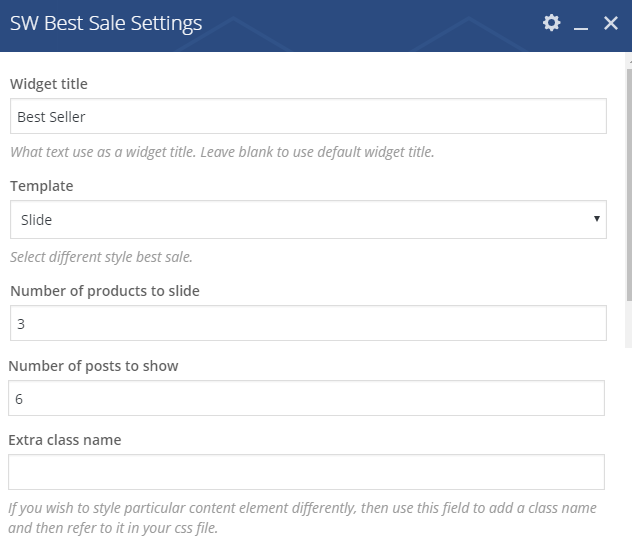Viewport: 632px width, 546px height.
Task: Click the Extra class name help description
Action: [302, 518]
